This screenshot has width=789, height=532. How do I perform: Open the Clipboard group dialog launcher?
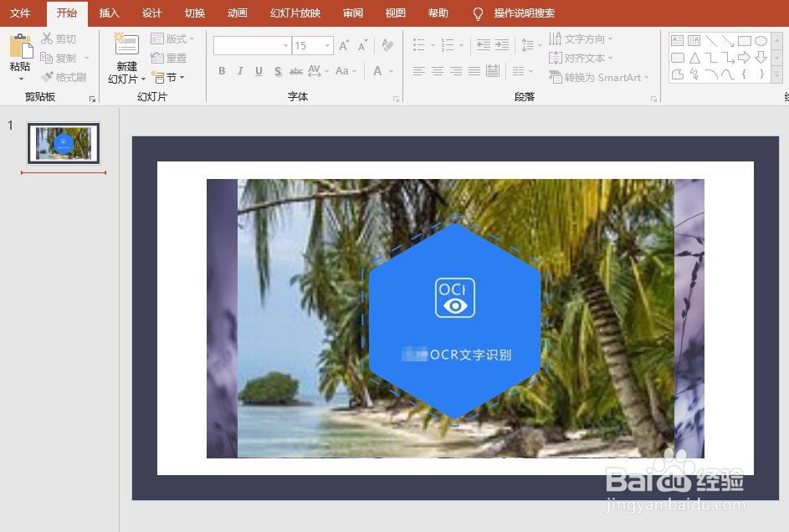click(x=92, y=99)
